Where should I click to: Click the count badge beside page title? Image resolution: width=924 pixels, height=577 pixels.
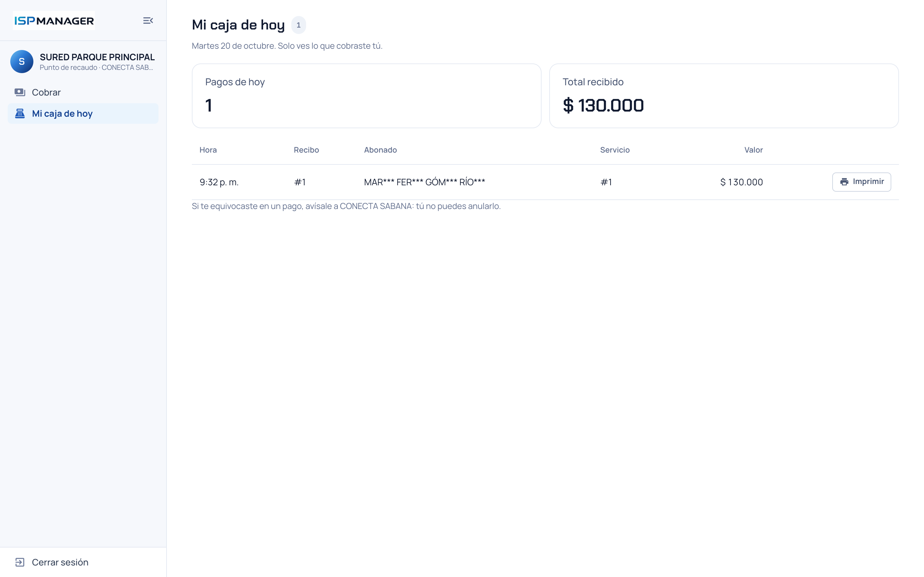tap(299, 25)
